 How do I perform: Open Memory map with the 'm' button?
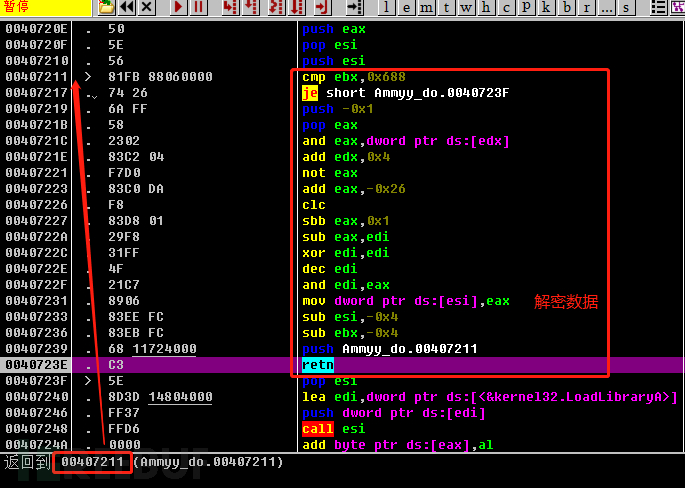pyautogui.click(x=428, y=7)
